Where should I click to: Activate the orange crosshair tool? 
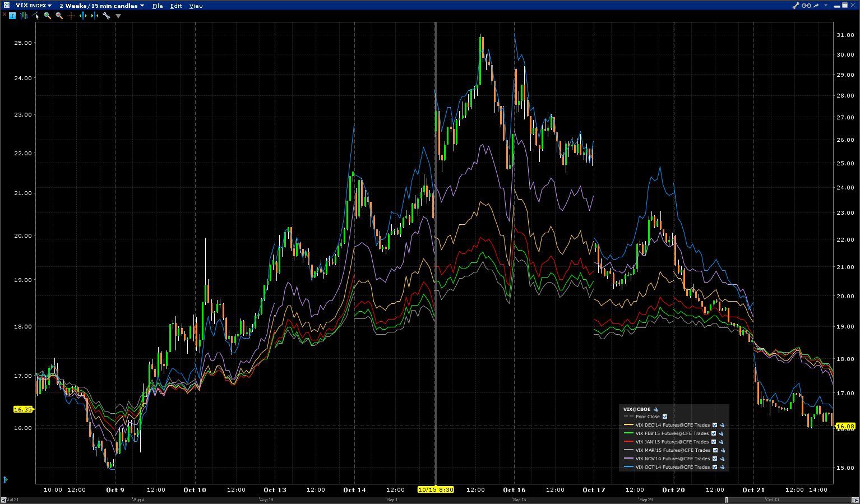pyautogui.click(x=71, y=16)
